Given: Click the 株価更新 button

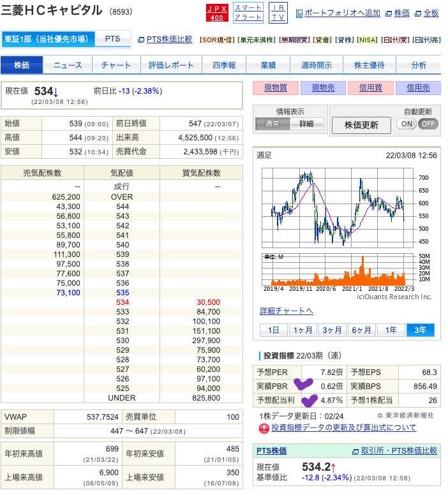Looking at the screenshot, I should [x=361, y=125].
